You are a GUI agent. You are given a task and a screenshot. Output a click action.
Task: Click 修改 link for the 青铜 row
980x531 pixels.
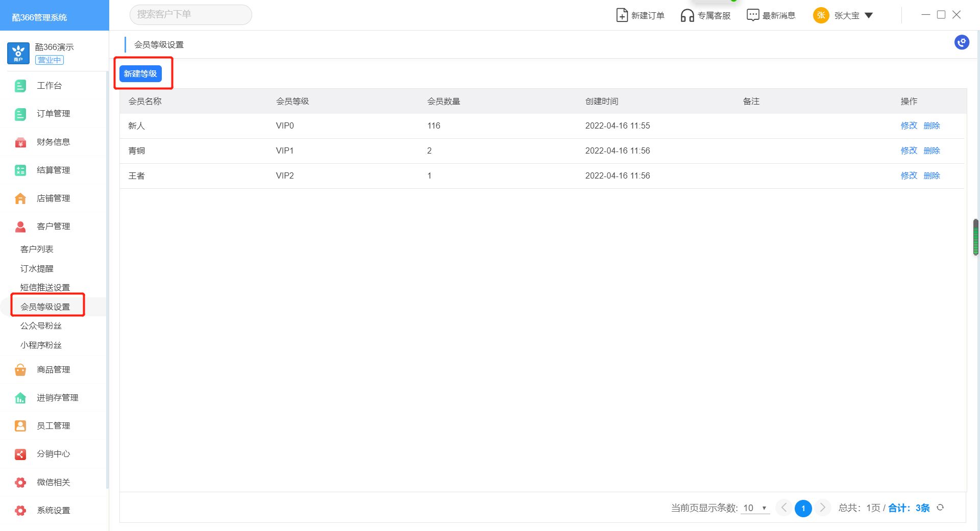pos(909,150)
